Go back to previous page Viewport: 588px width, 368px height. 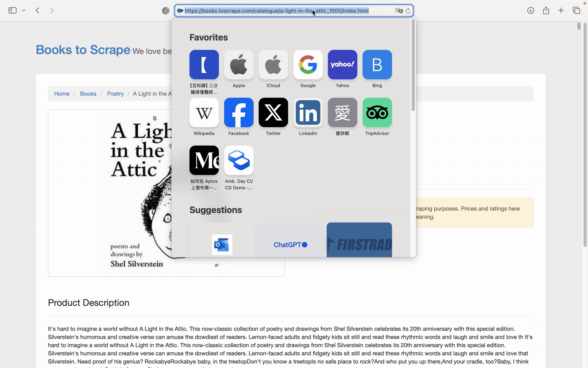[x=37, y=10]
